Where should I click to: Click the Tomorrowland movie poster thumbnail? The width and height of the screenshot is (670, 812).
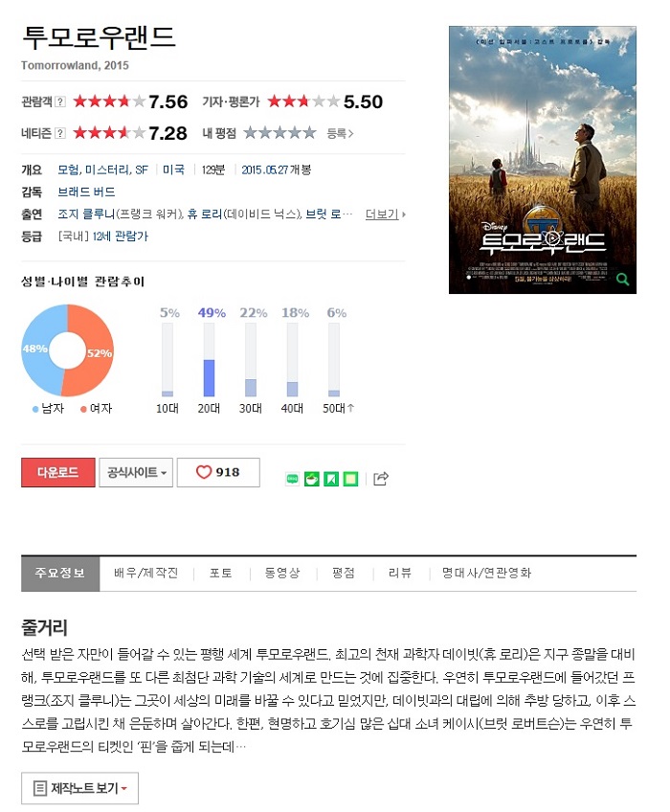(x=542, y=160)
